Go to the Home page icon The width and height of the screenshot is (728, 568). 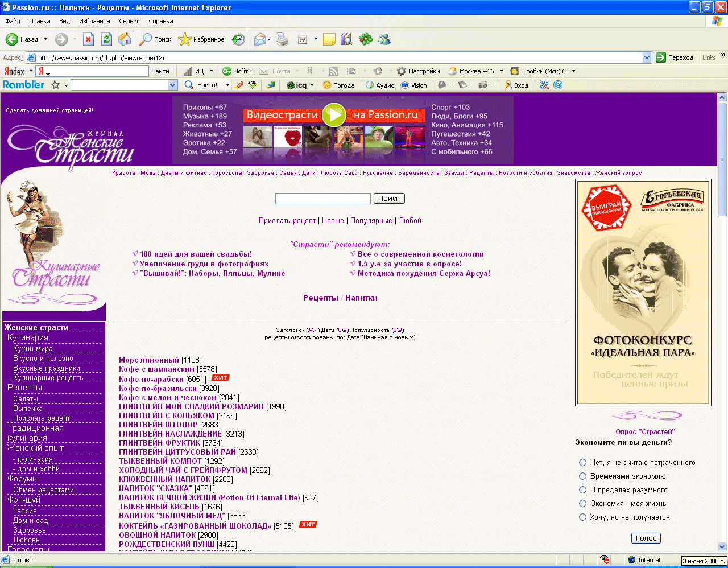[x=125, y=39]
